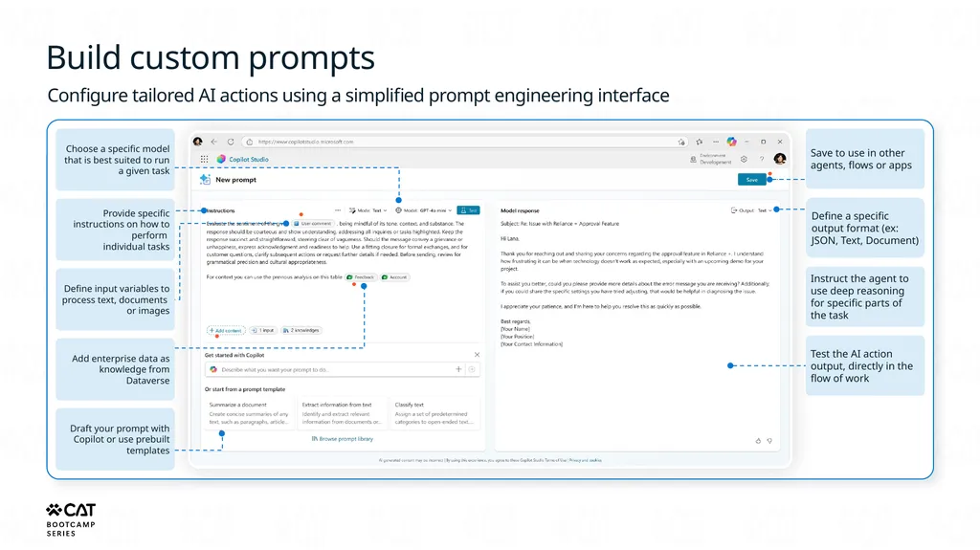Click the 'Hi Lana,' greeting text

point(510,238)
